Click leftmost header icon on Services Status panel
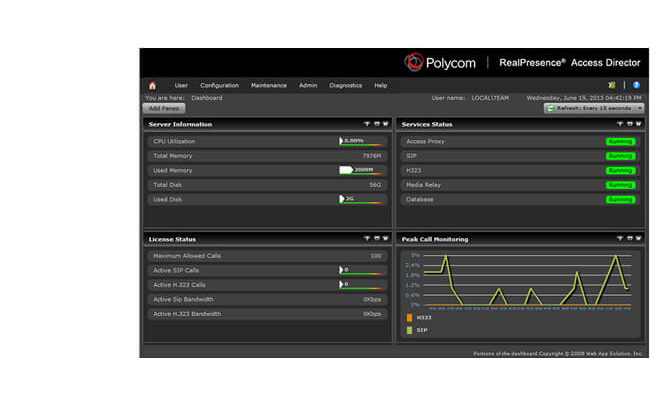The height and width of the screenshot is (400, 650). click(620, 124)
